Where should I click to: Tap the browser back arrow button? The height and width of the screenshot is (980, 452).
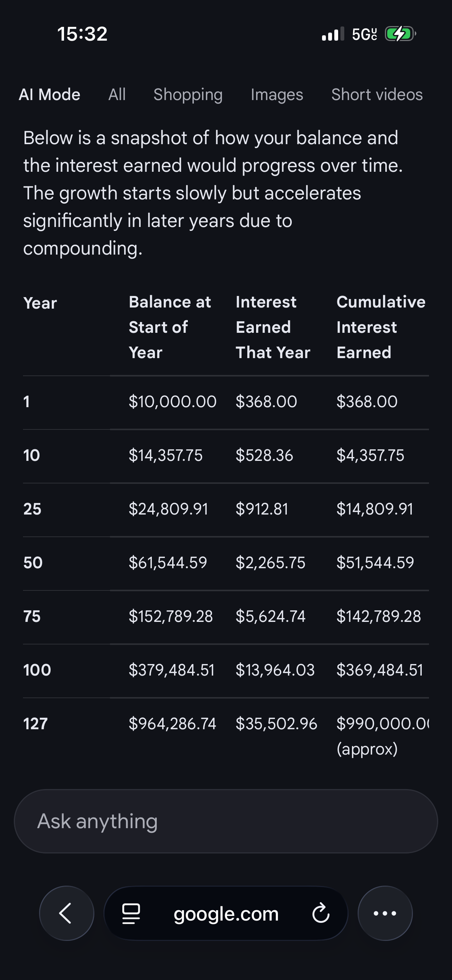(66, 913)
